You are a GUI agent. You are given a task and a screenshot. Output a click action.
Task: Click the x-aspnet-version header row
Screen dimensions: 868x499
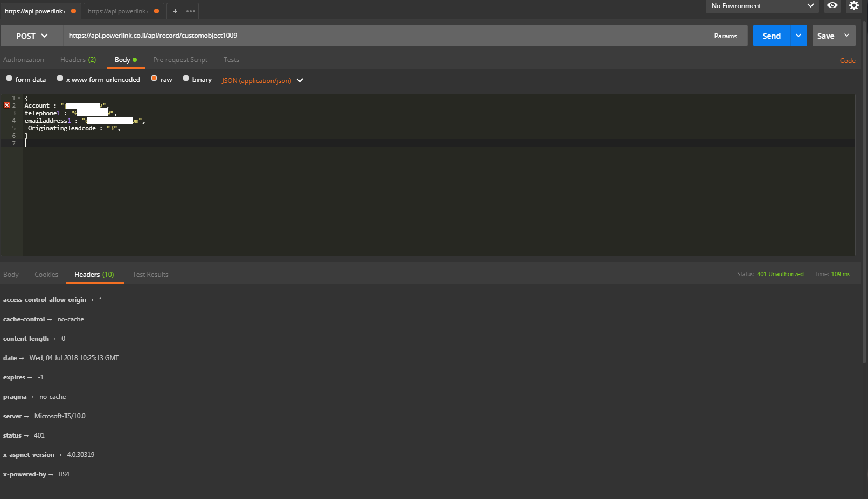click(x=48, y=455)
